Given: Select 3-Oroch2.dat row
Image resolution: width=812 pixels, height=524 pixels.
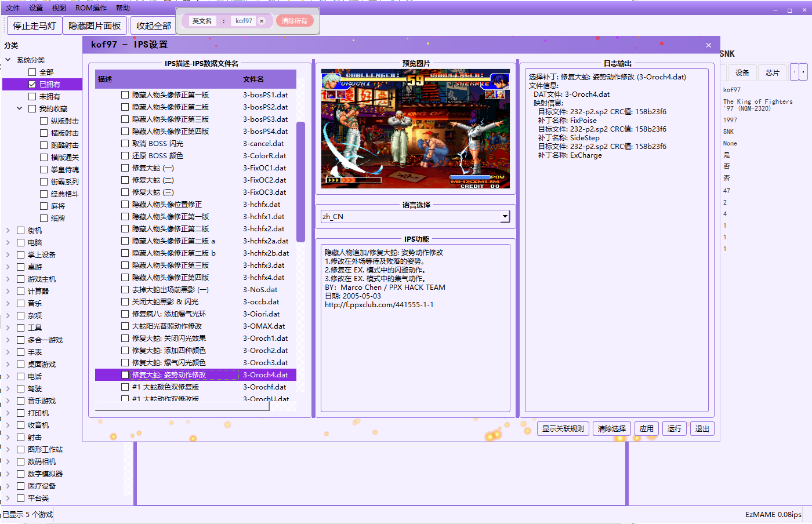Looking at the screenshot, I should coord(196,350).
